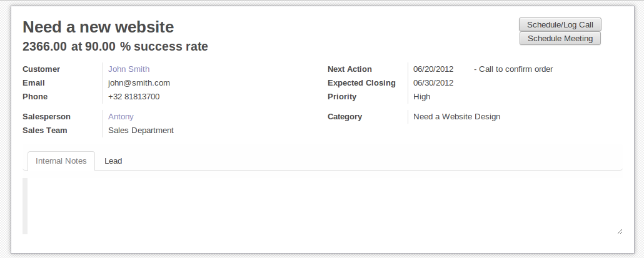Click the email john@smith.com

(139, 83)
